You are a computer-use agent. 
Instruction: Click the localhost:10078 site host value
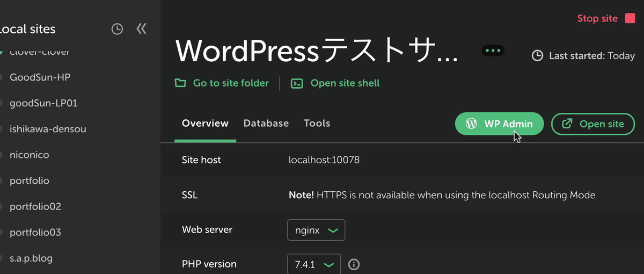[x=324, y=160]
